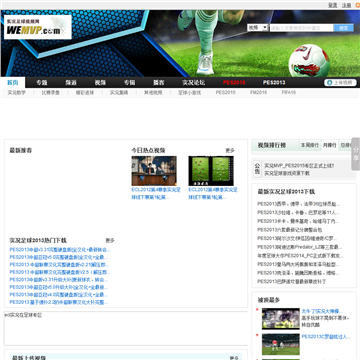Click the search keyword input field
Image resolution: width=360 pixels, height=360 pixels.
(x=302, y=28)
